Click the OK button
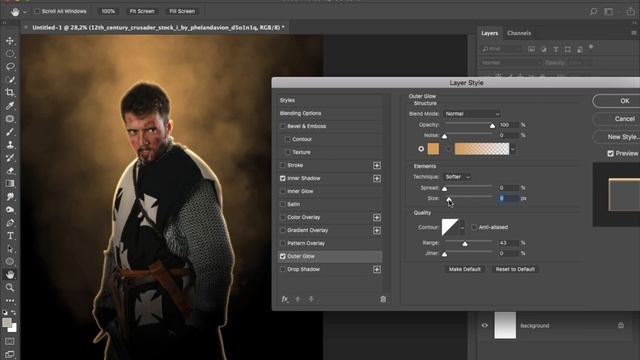The image size is (640, 360). pos(616,101)
